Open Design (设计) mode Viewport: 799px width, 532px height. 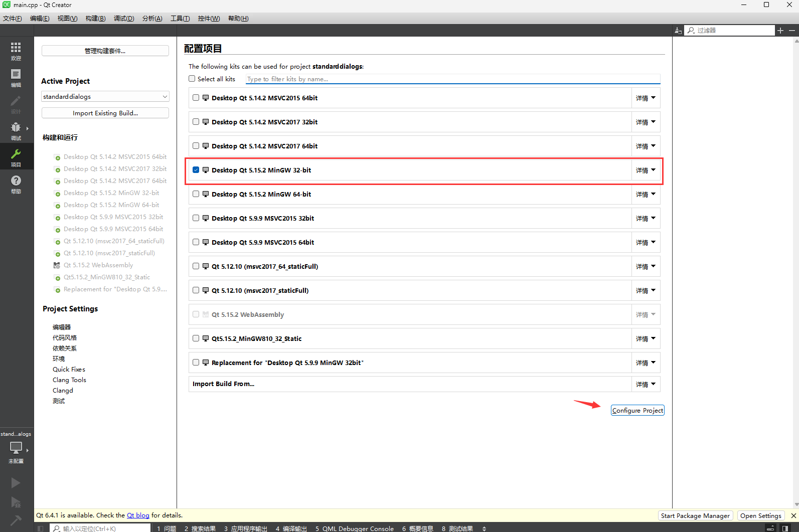click(x=16, y=104)
